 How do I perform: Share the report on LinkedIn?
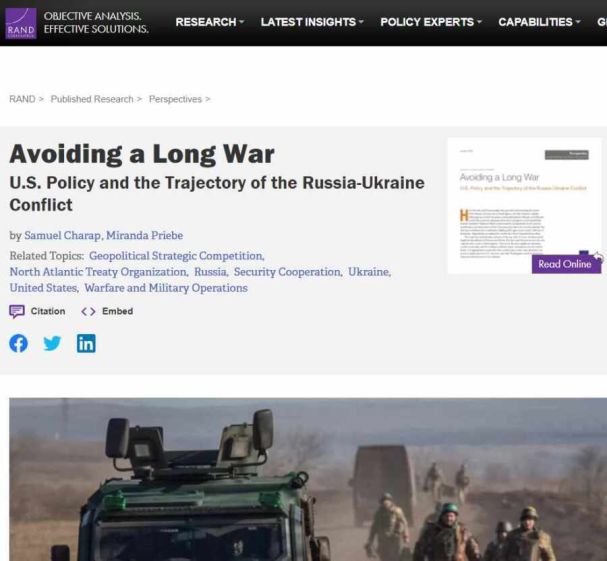click(x=86, y=343)
